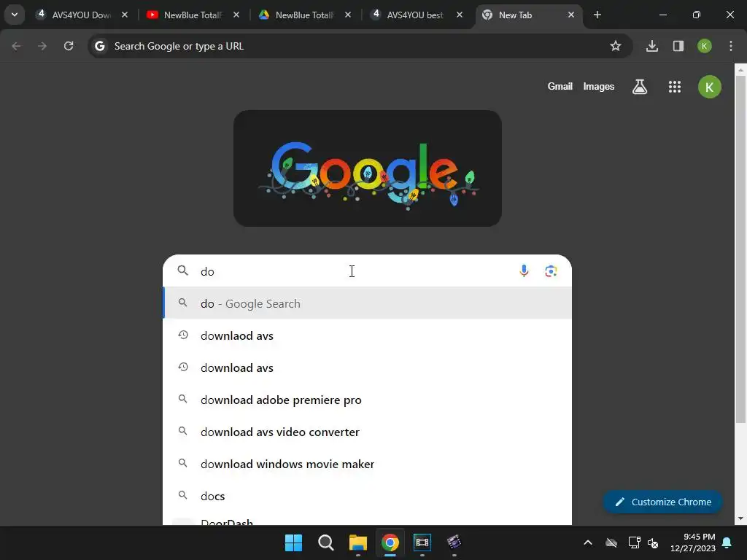This screenshot has height=560, width=747.
Task: Open the Google apps grid
Action: pos(674,87)
